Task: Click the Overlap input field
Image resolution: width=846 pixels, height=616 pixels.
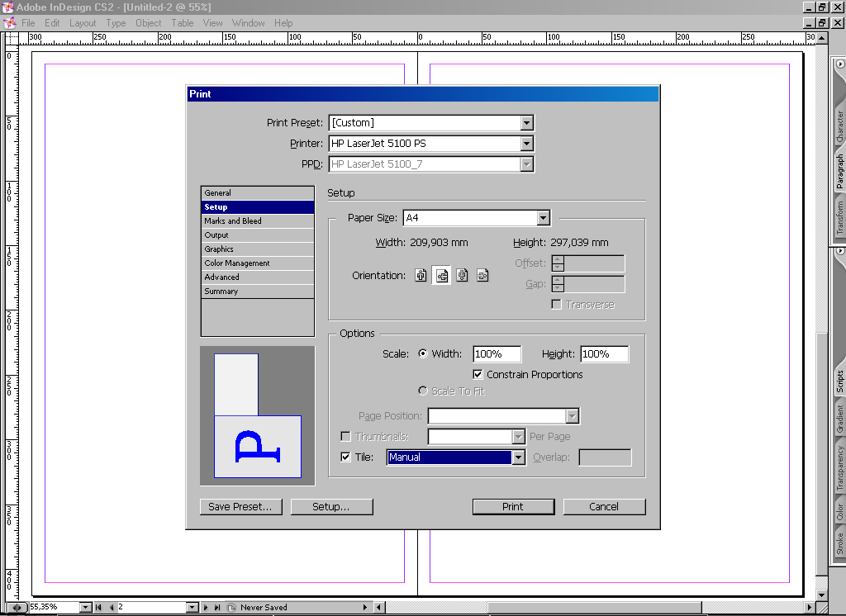Action: click(605, 457)
